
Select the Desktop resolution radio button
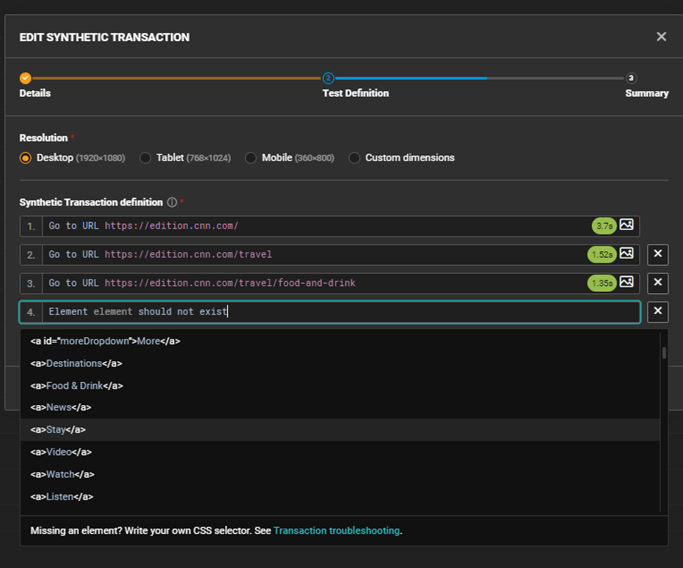(26, 158)
